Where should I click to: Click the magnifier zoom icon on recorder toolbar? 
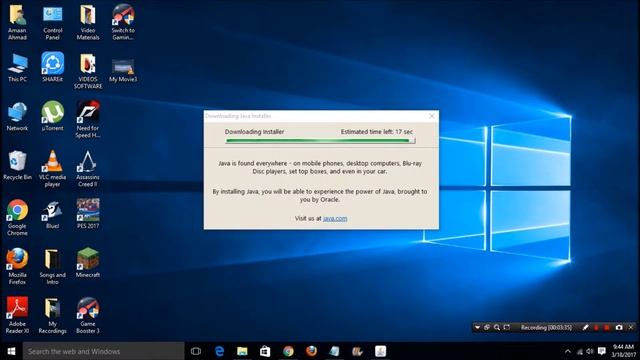tap(497, 327)
